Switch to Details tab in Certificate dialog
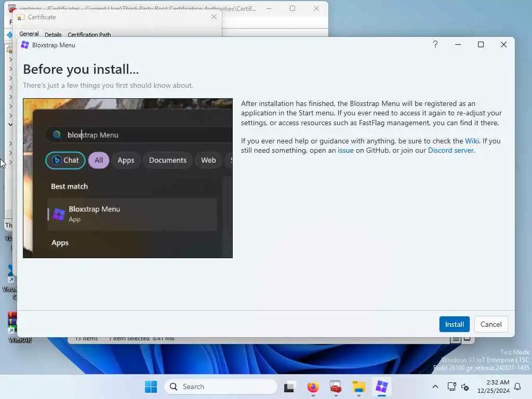Viewport: 532px width, 399px height. click(53, 35)
